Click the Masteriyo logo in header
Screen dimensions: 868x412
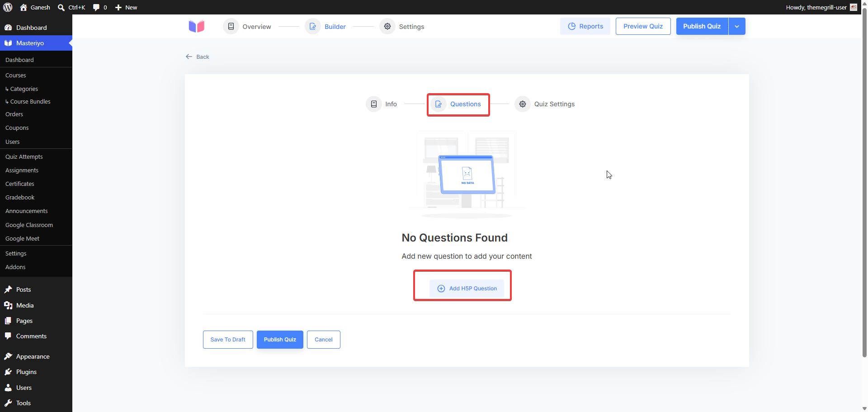(197, 26)
